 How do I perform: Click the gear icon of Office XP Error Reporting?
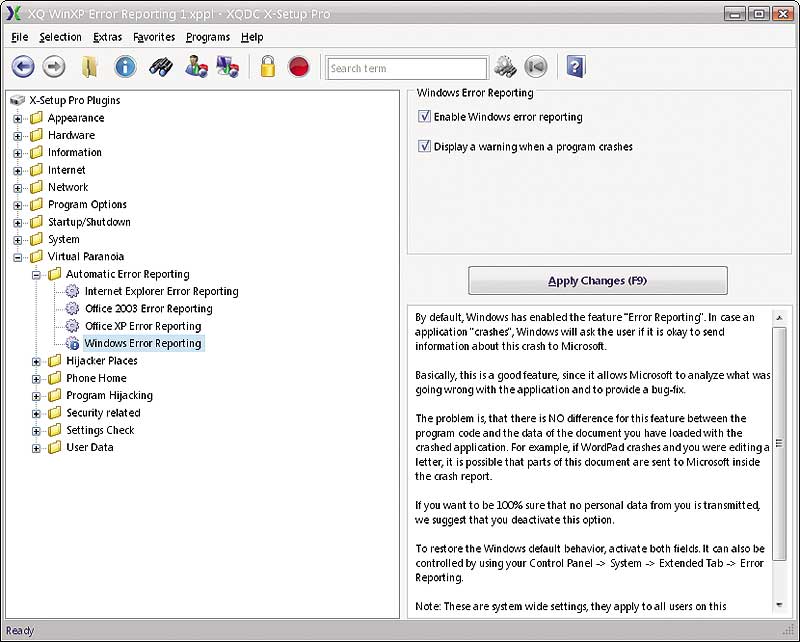click(72, 326)
